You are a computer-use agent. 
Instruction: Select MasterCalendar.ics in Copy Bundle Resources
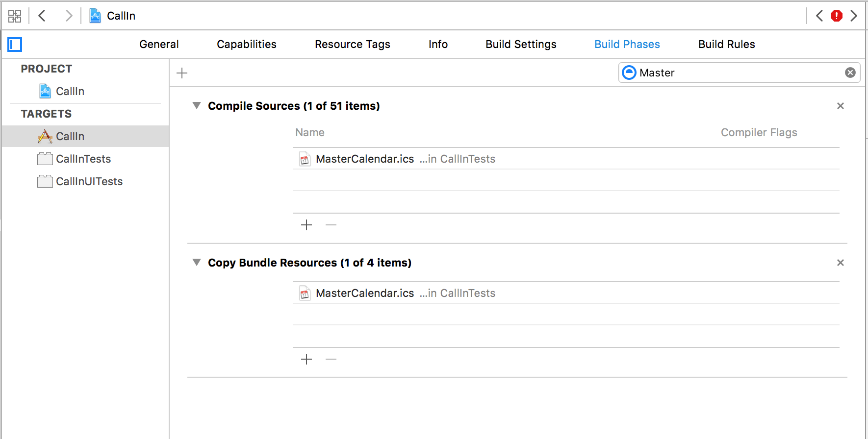365,293
